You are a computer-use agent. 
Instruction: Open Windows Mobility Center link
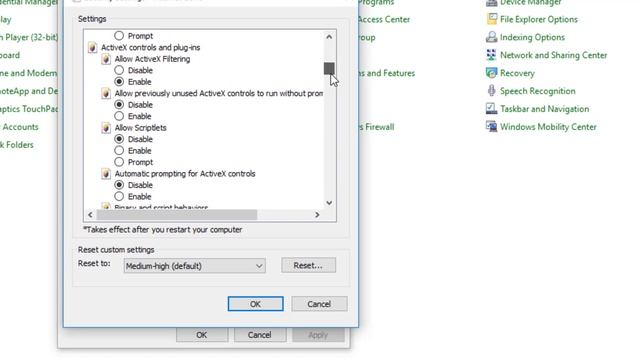[x=548, y=127]
